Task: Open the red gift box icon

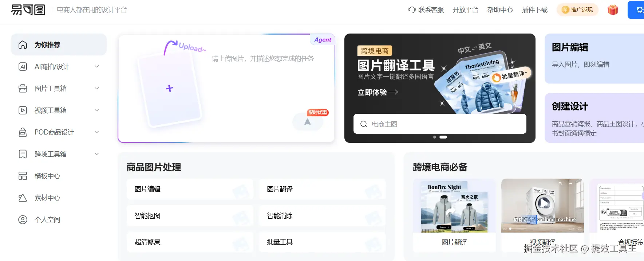Action: coord(613,10)
